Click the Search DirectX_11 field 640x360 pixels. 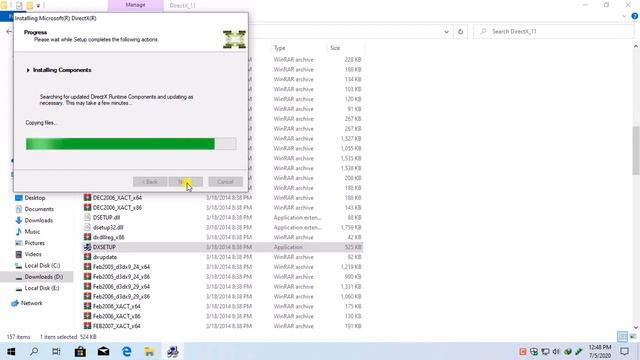coord(553,31)
